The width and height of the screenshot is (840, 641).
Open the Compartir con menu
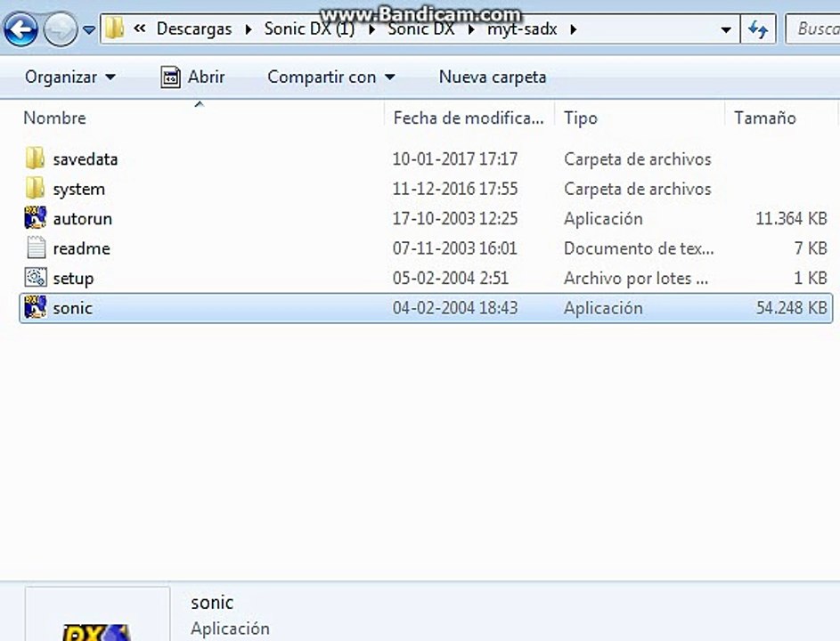(x=331, y=77)
